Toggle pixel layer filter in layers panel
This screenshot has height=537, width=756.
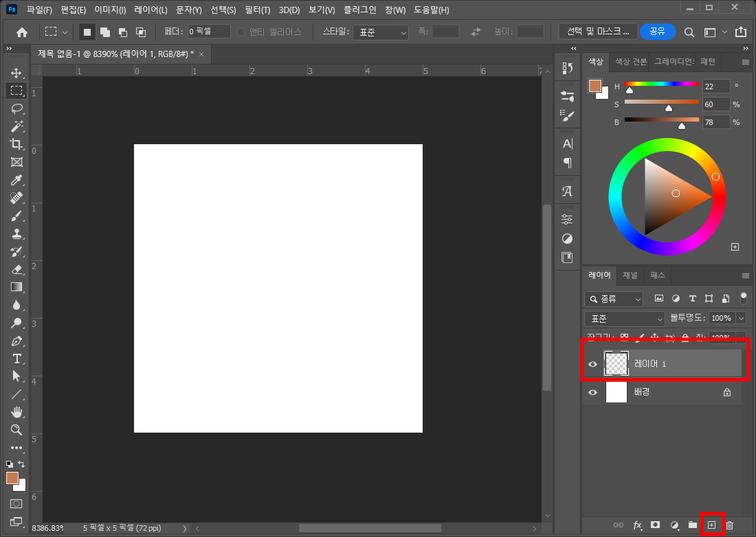(658, 299)
